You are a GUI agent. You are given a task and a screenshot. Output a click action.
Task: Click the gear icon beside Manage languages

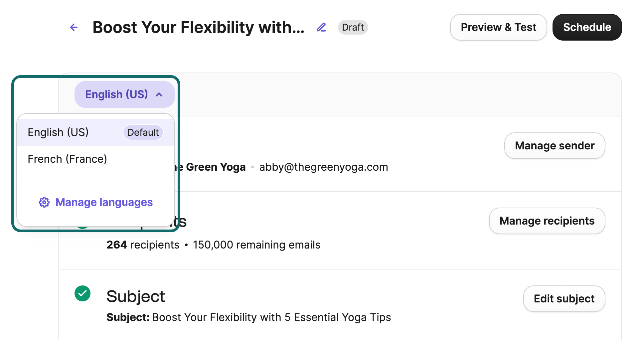coord(44,202)
